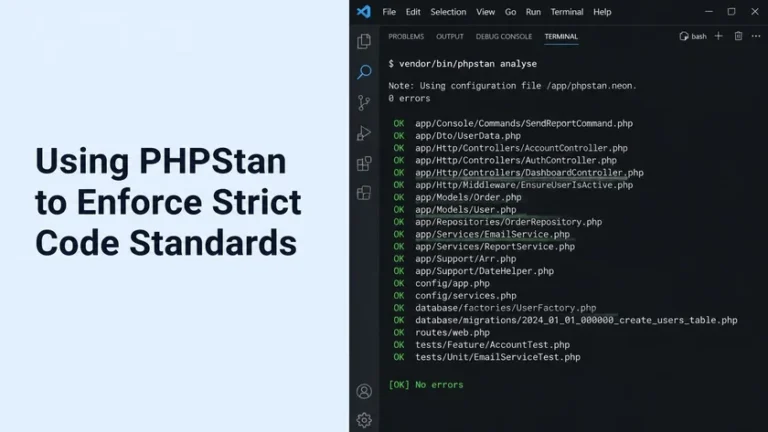Viewport: 768px width, 432px height.
Task: Open more terminal actions ellipsis
Action: point(756,36)
